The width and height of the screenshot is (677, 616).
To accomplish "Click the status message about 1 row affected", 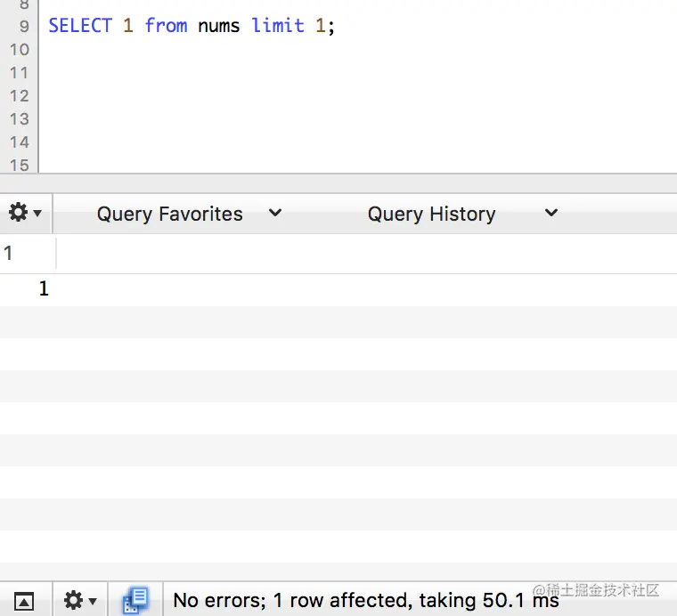I will click(x=366, y=601).
